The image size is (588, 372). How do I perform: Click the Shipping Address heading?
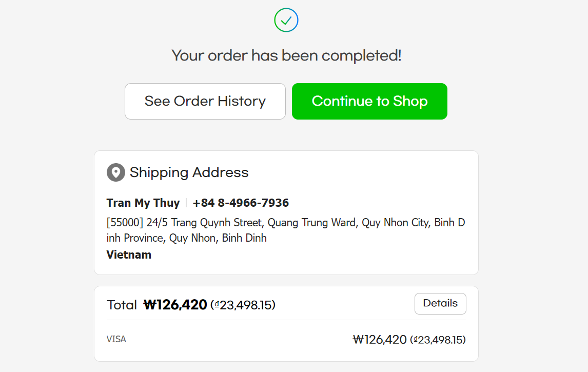(189, 172)
